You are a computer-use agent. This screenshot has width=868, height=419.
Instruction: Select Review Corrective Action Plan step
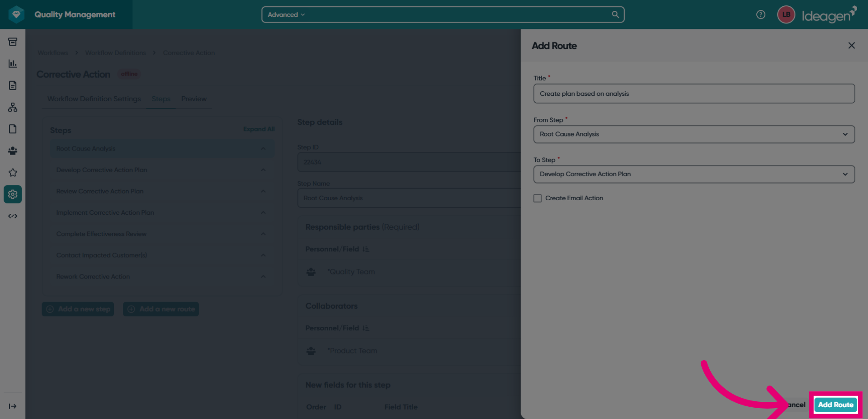162,191
